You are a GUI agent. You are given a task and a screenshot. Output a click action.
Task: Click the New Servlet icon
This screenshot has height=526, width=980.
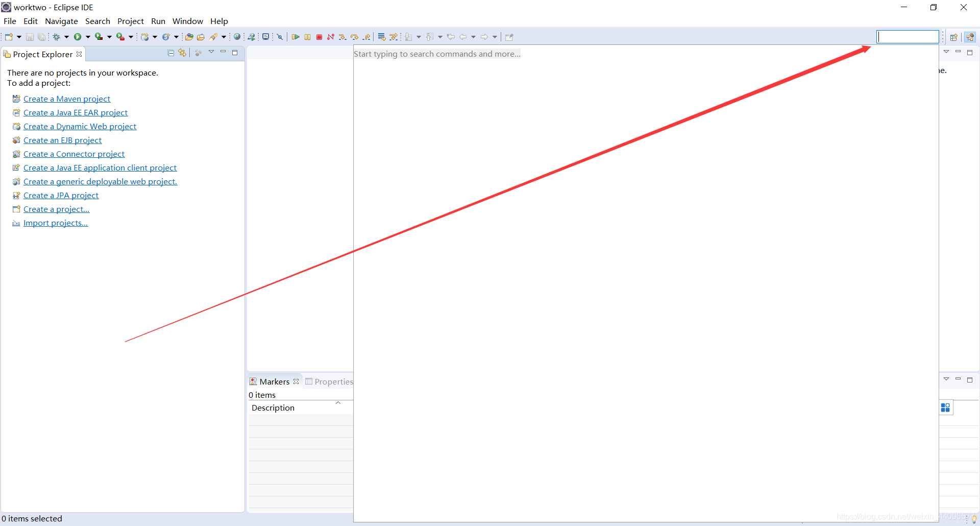coord(166,37)
